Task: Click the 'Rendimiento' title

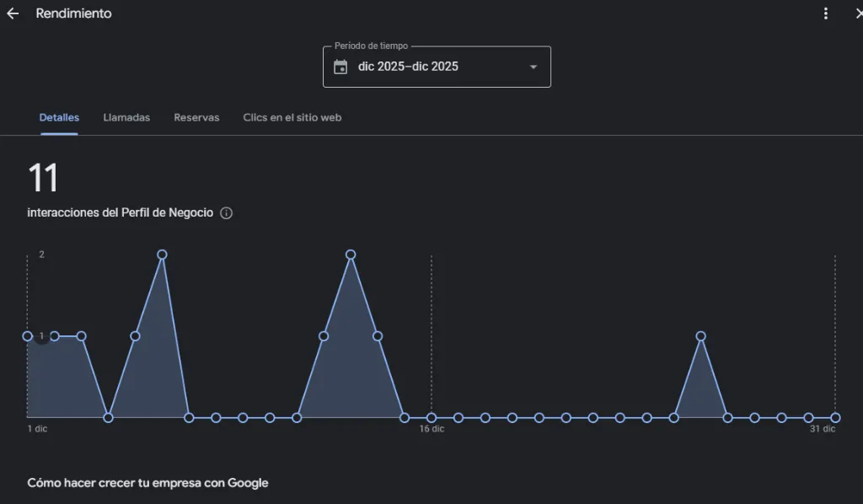Action: click(74, 13)
